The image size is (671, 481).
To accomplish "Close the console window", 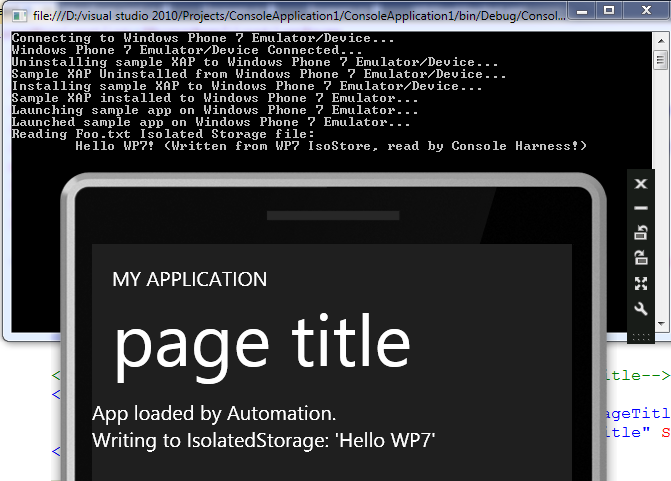I will pos(647,10).
